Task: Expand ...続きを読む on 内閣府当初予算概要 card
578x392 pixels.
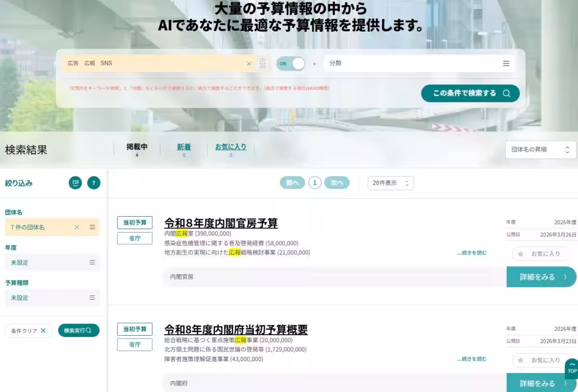Action: (x=472, y=359)
